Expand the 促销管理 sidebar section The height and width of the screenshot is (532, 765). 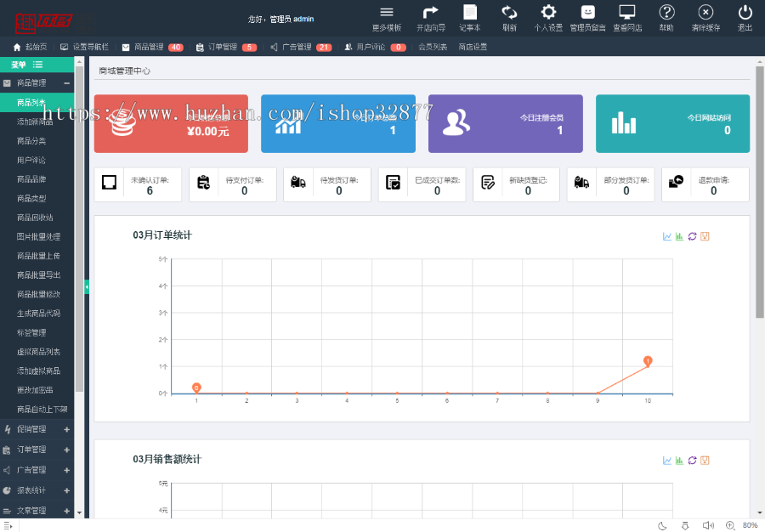pos(67,429)
